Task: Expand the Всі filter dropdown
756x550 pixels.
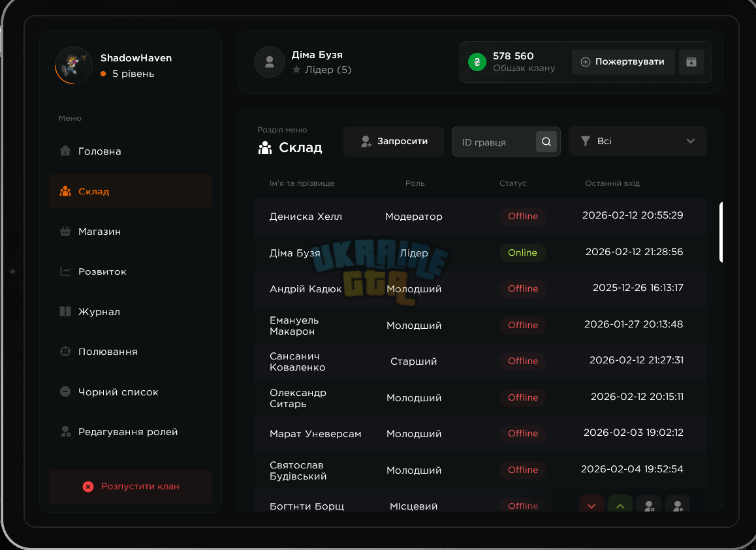Action: pos(638,141)
